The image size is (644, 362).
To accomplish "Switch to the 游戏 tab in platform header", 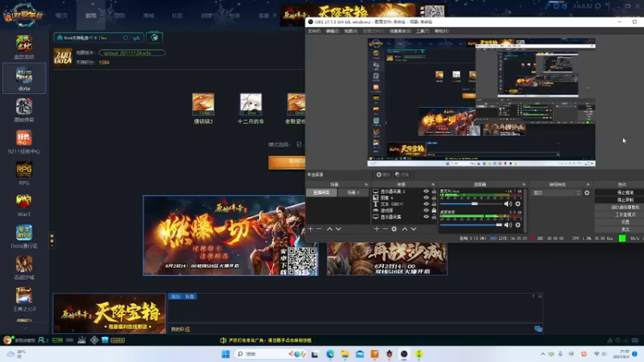I will pos(91,15).
